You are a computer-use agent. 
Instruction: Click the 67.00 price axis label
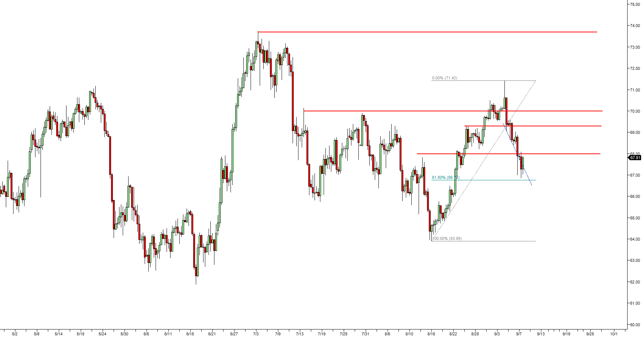(635, 175)
